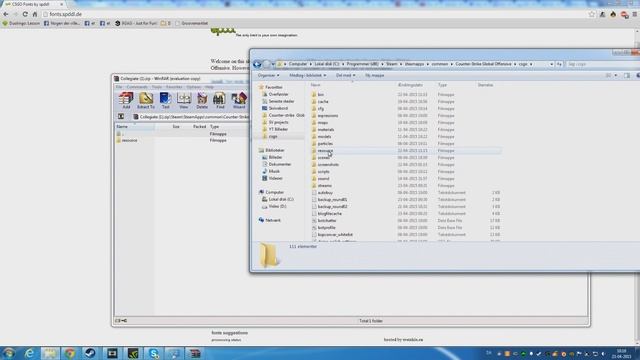Select the resource folder in WinRAR list
The height and width of the screenshot is (360, 640).
(129, 140)
